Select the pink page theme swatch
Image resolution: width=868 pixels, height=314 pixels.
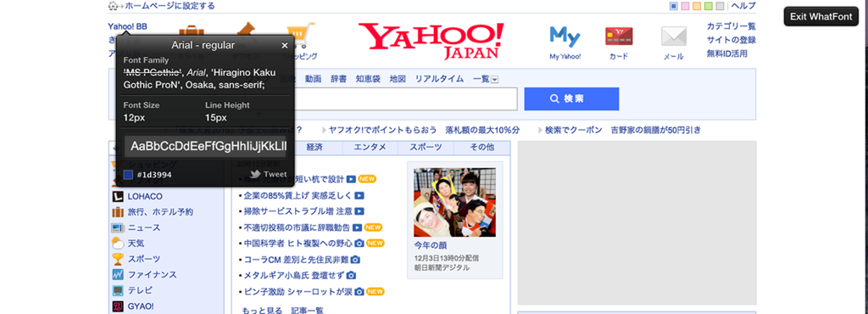coord(685,6)
